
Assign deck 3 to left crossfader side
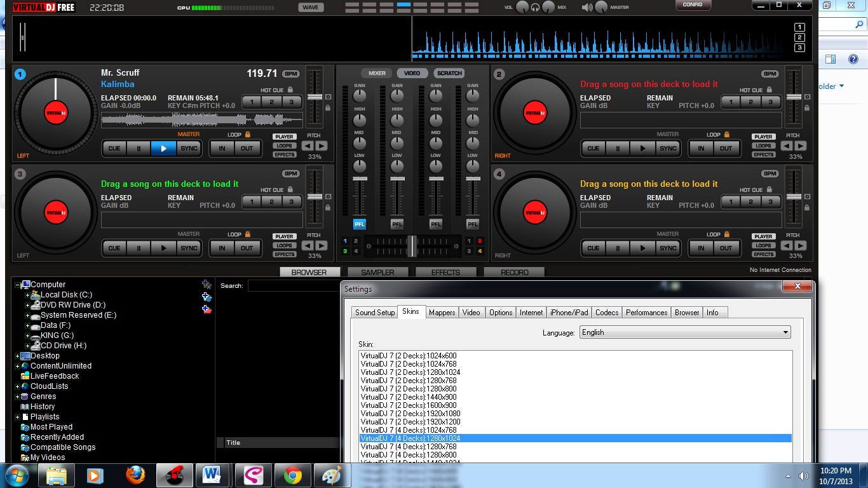pos(345,252)
